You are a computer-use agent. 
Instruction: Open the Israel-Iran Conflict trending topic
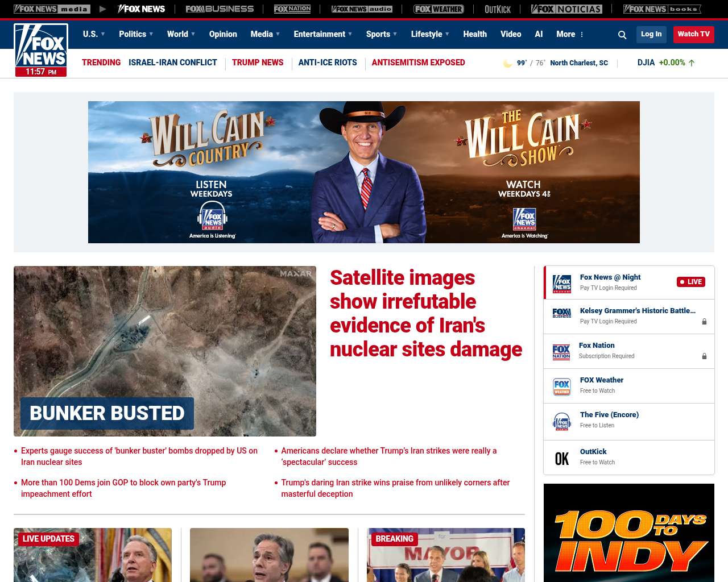(x=173, y=63)
